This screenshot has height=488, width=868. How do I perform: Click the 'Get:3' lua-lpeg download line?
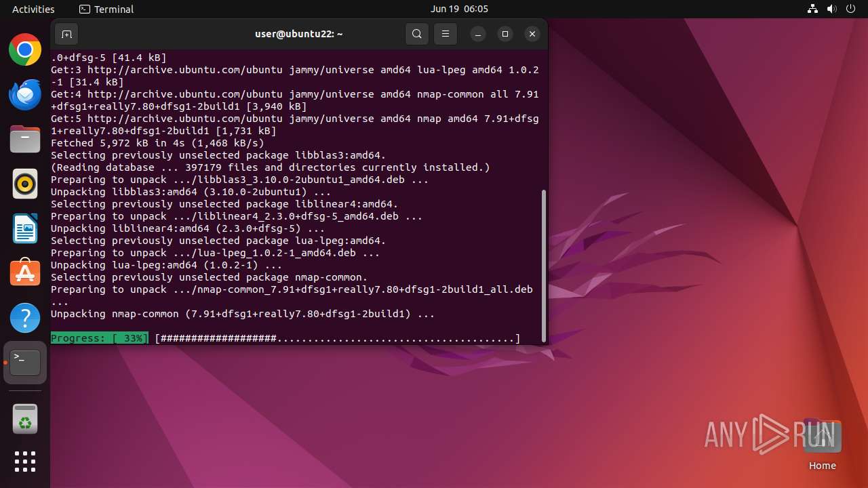click(295, 76)
